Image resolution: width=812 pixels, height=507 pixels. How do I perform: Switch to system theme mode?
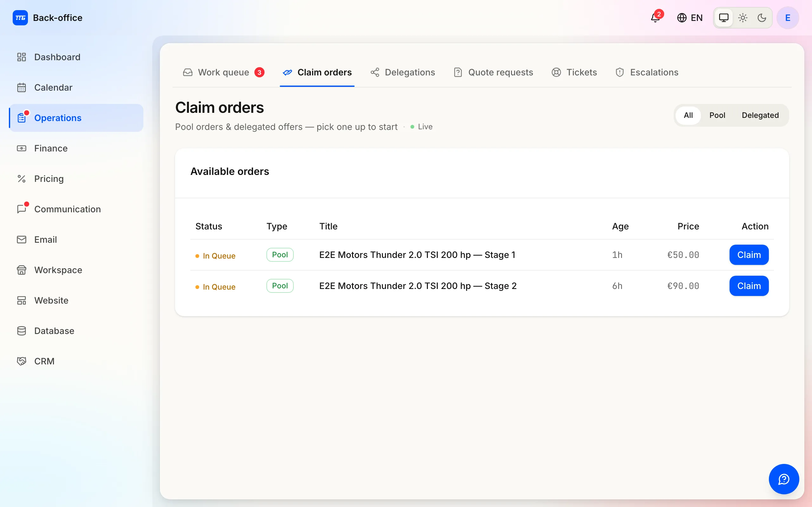click(x=724, y=18)
